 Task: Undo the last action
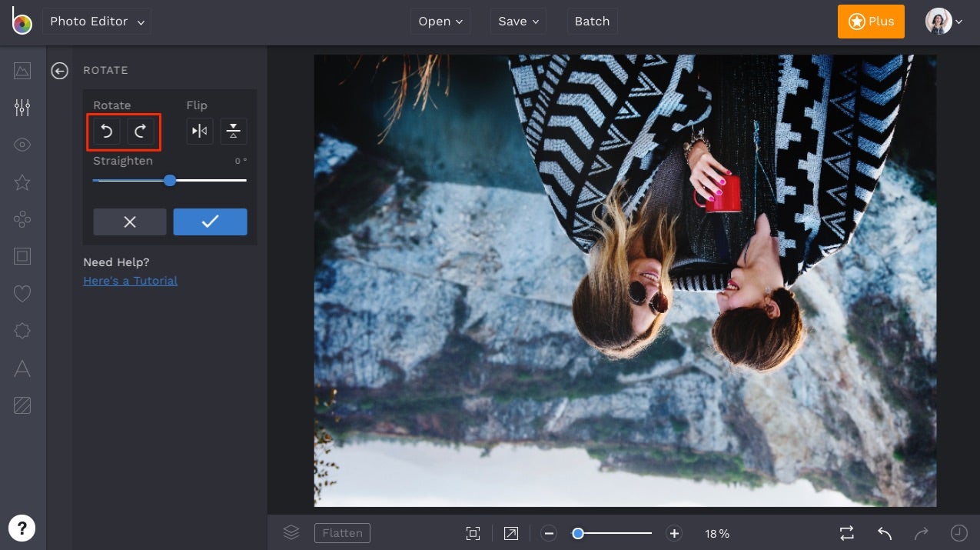(882, 532)
